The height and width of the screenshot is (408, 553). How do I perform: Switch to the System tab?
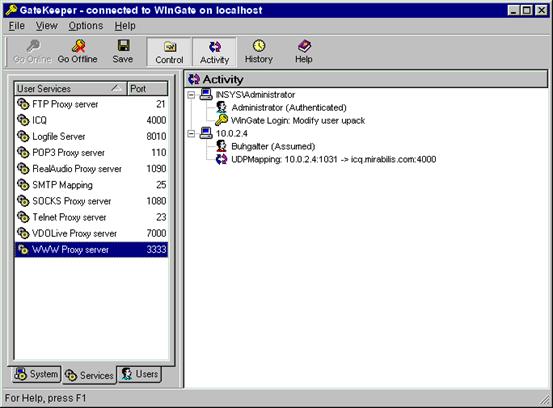[x=36, y=374]
